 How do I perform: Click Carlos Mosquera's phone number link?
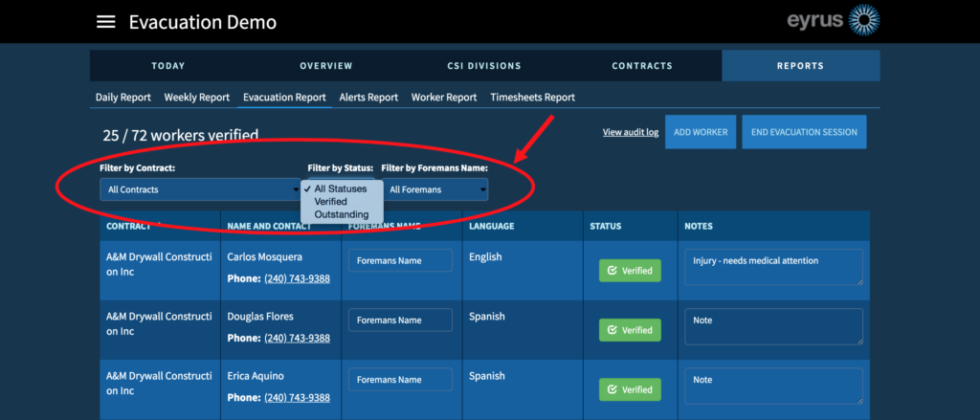(297, 278)
